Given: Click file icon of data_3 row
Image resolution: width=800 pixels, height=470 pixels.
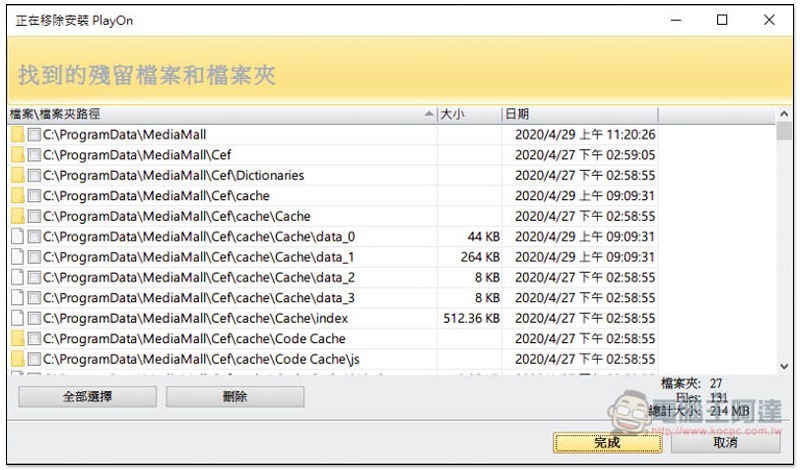Looking at the screenshot, I should pos(17,298).
